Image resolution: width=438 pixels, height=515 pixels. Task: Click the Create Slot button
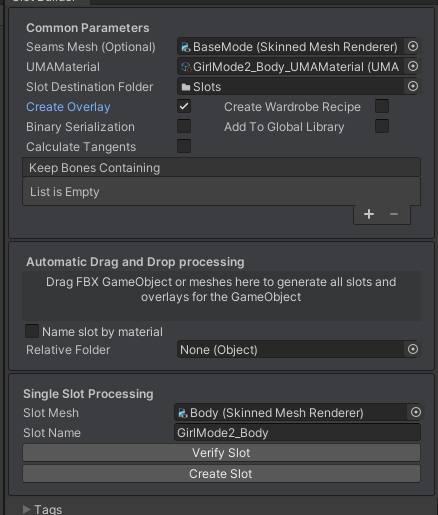pyautogui.click(x=221, y=474)
